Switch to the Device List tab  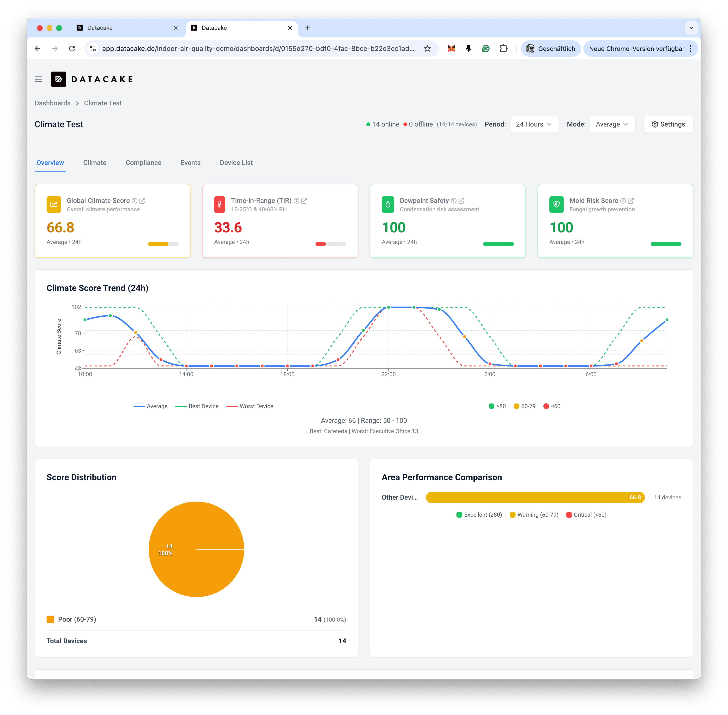click(236, 163)
